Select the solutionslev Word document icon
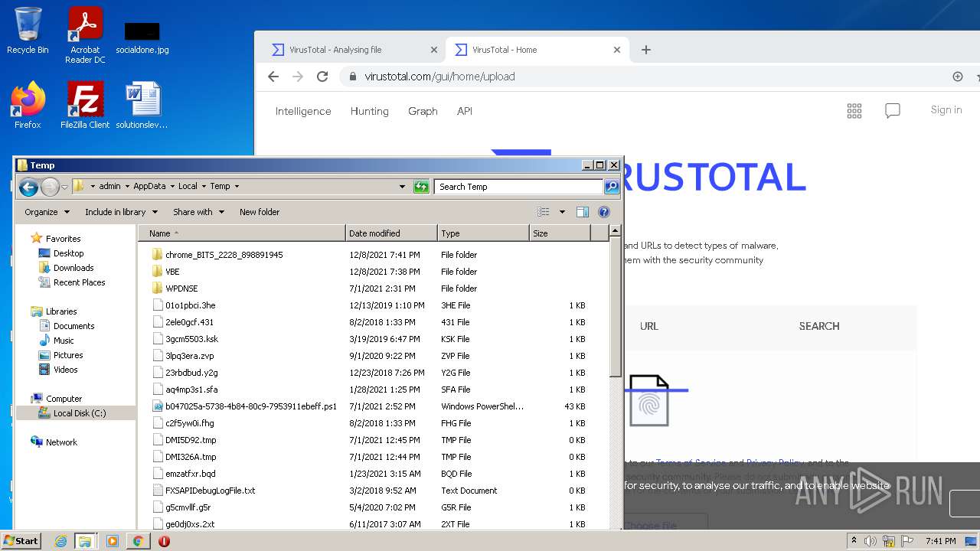Screen dimensions: 980x551 point(142,105)
